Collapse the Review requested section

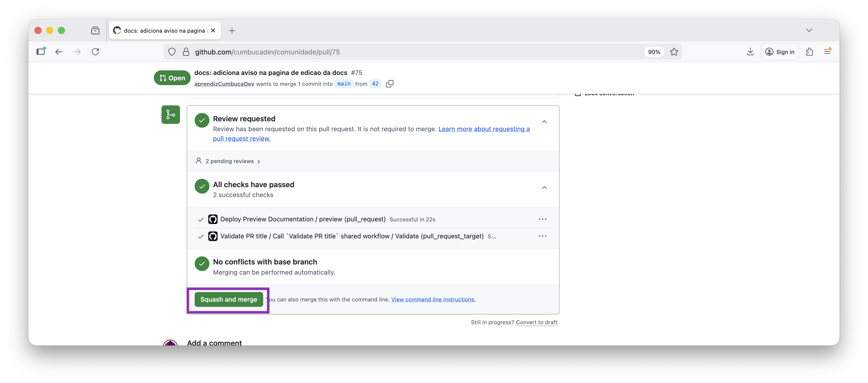[x=544, y=122]
